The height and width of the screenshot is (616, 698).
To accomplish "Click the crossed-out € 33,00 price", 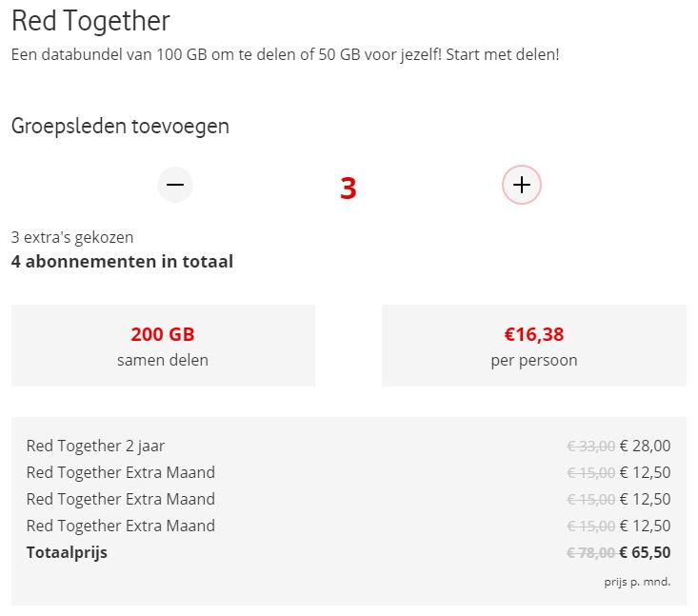I will (590, 446).
